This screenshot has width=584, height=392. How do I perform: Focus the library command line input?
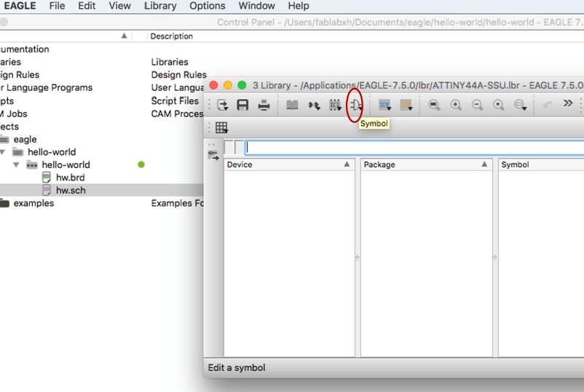coord(414,148)
